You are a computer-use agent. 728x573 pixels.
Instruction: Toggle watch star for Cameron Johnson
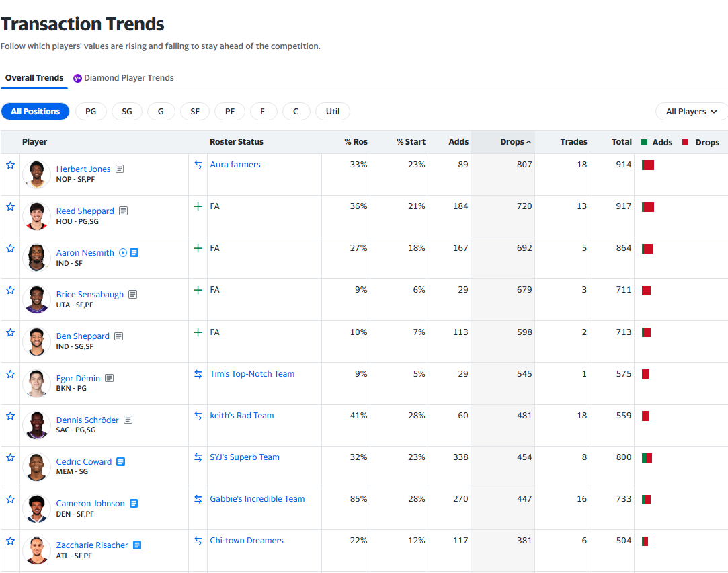coord(10,499)
